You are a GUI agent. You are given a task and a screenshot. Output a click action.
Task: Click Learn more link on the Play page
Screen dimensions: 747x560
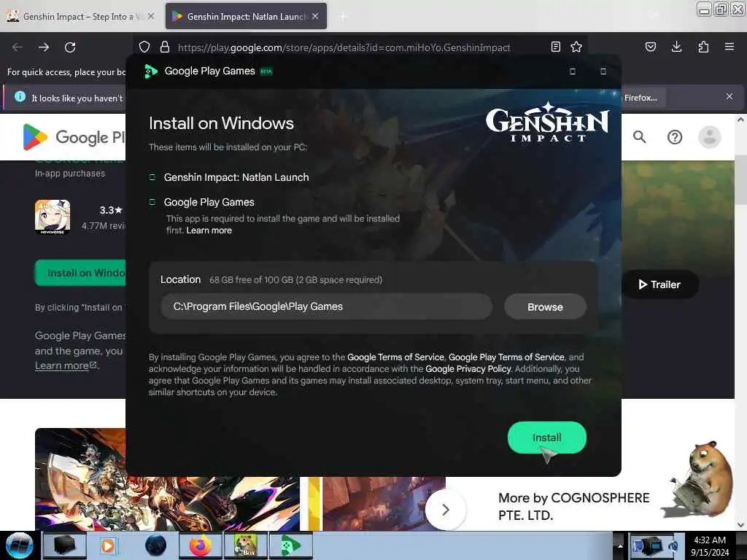[x=65, y=366]
